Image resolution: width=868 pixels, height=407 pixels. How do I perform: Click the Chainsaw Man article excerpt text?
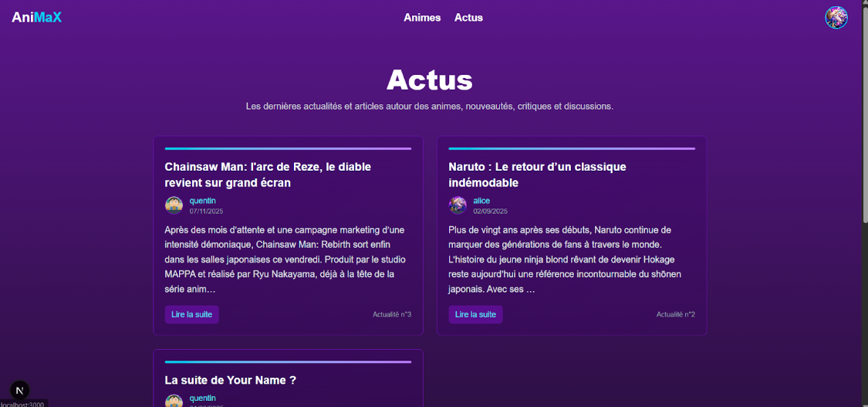pos(285,259)
